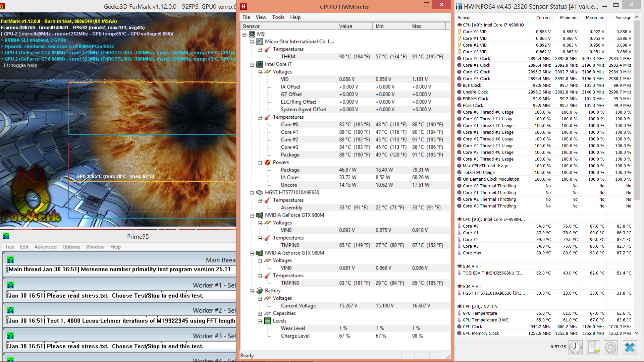This screenshot has width=644, height=362.
Task: Click the Prime95 Worker #2 window icon
Action: [10, 310]
